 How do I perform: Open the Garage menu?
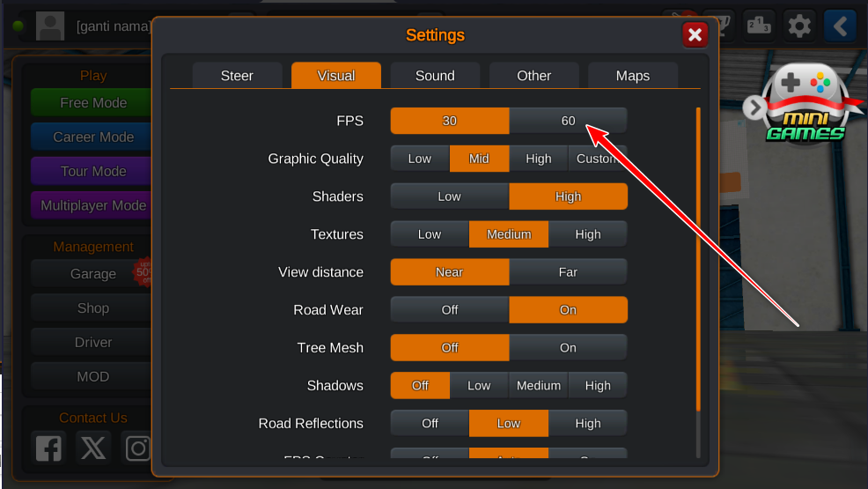tap(92, 273)
